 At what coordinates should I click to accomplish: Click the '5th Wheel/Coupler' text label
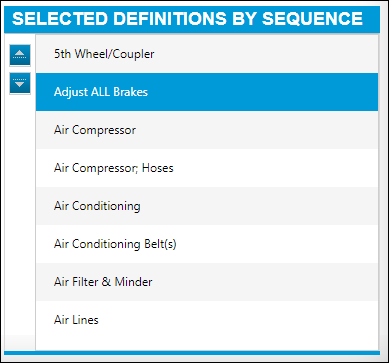pyautogui.click(x=104, y=54)
